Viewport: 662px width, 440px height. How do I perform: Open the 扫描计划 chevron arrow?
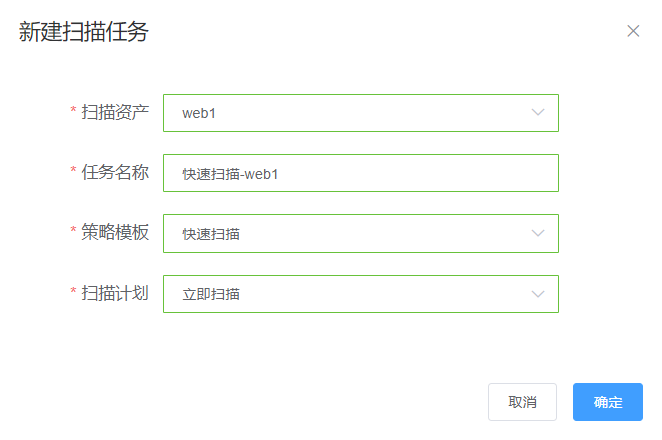coord(538,294)
